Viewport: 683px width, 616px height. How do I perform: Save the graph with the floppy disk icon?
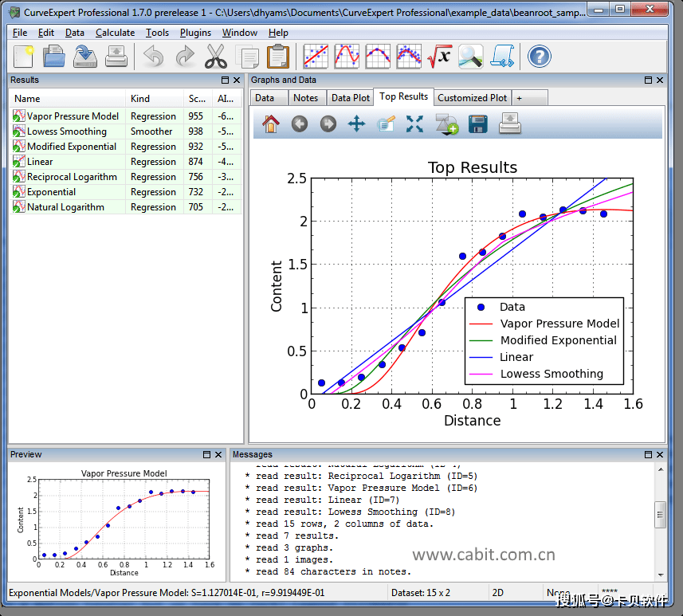(477, 124)
